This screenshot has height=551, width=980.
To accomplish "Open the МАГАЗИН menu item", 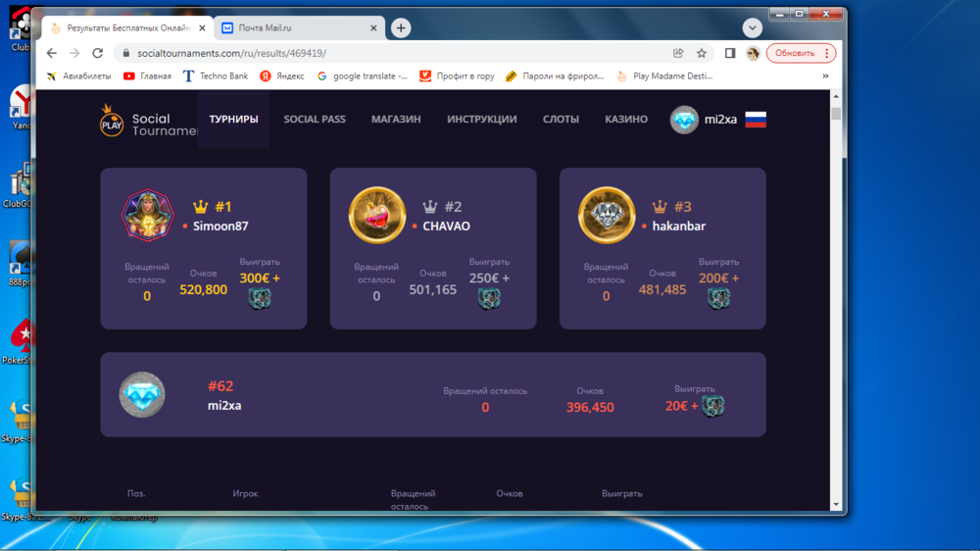I will click(396, 120).
